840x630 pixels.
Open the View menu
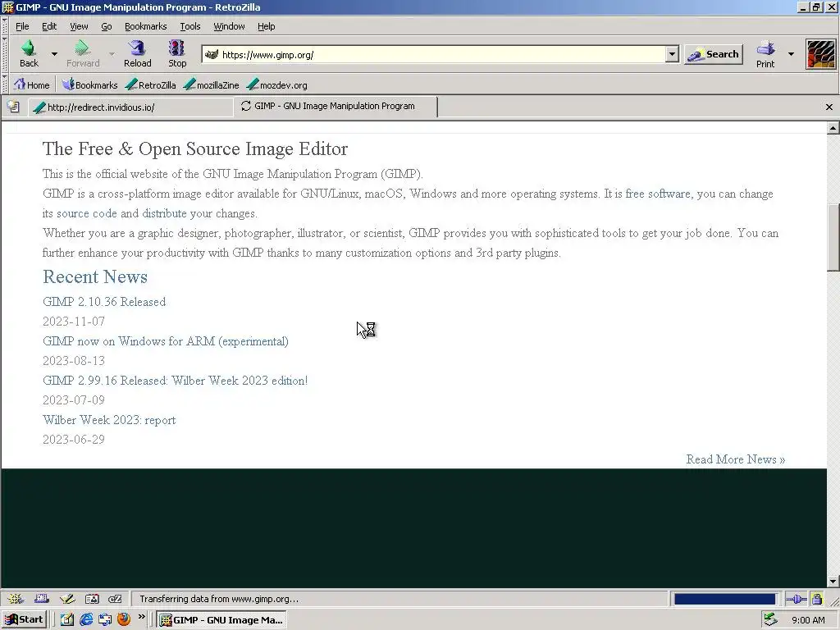pyautogui.click(x=79, y=26)
